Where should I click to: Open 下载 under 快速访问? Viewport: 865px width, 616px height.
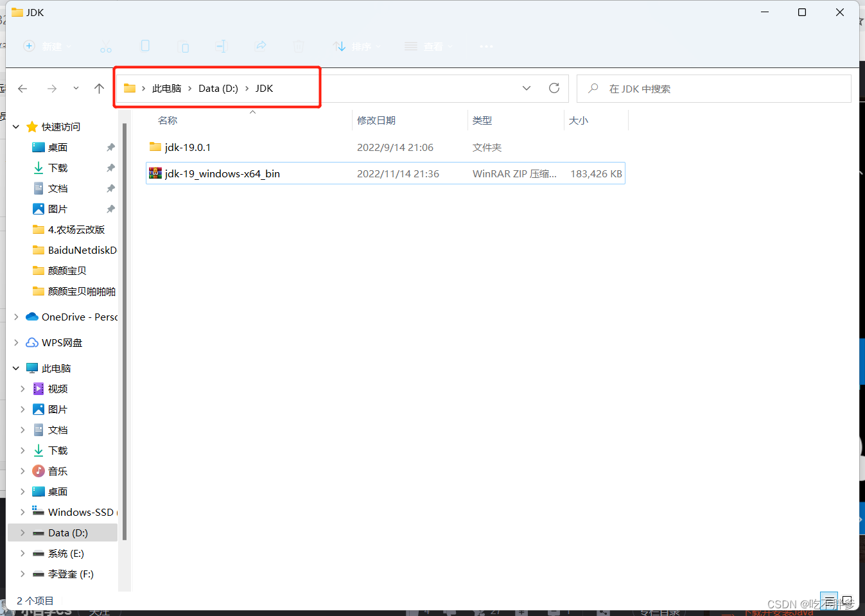[58, 168]
